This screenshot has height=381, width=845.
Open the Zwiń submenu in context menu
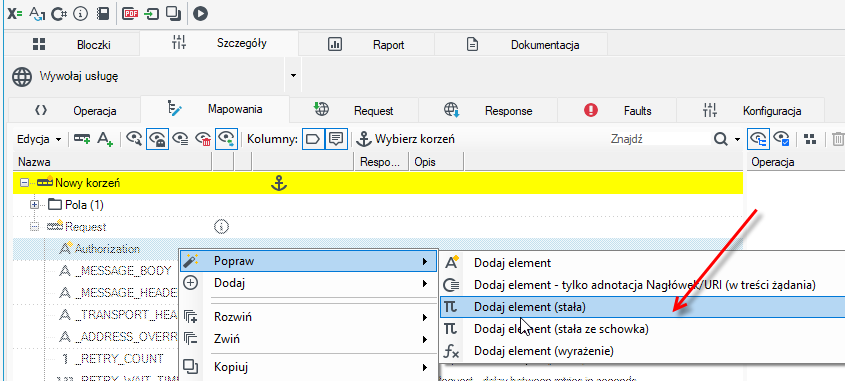point(308,340)
